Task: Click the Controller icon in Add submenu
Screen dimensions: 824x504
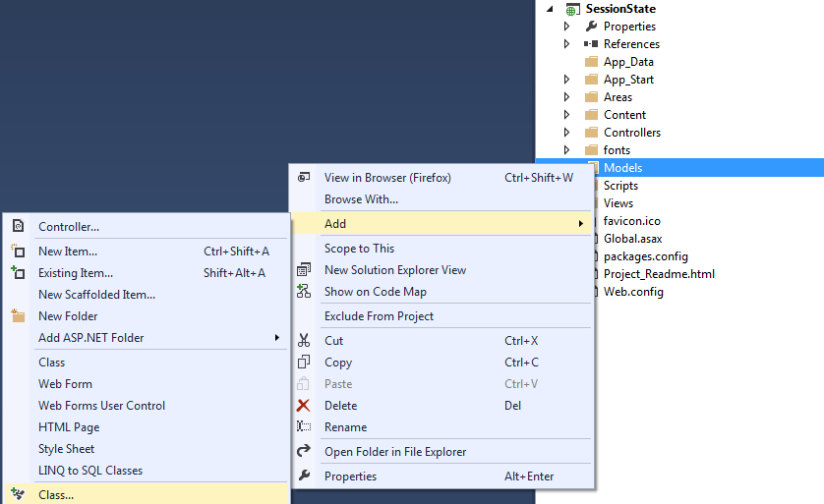Action: tap(18, 227)
